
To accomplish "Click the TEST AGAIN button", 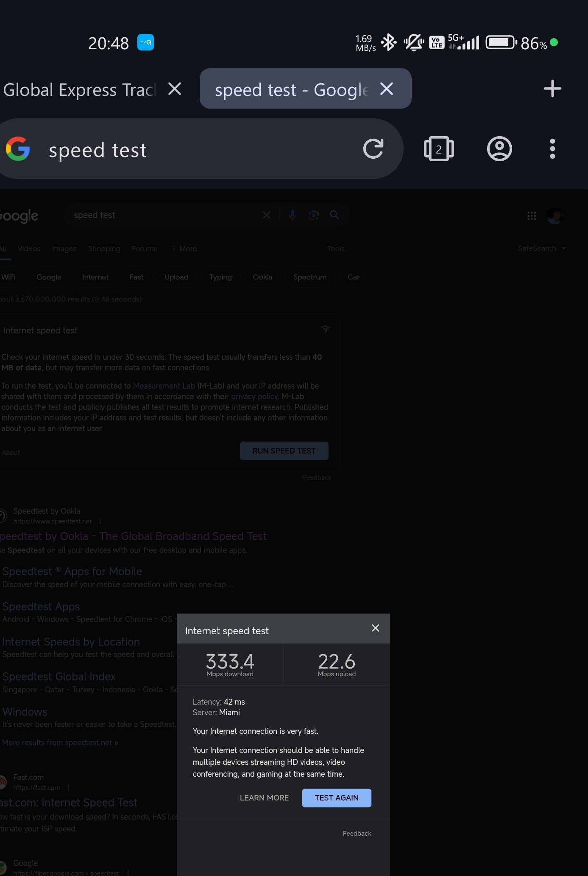I will click(337, 798).
